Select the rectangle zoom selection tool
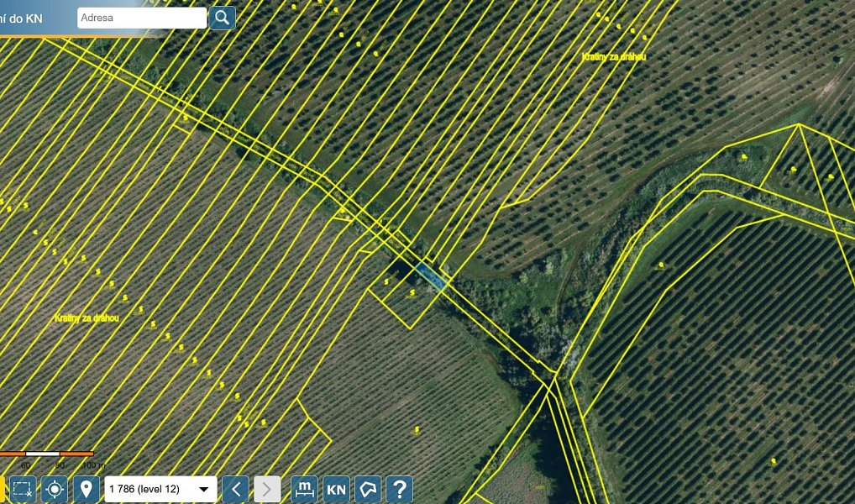This screenshot has width=855, height=504. point(23,489)
